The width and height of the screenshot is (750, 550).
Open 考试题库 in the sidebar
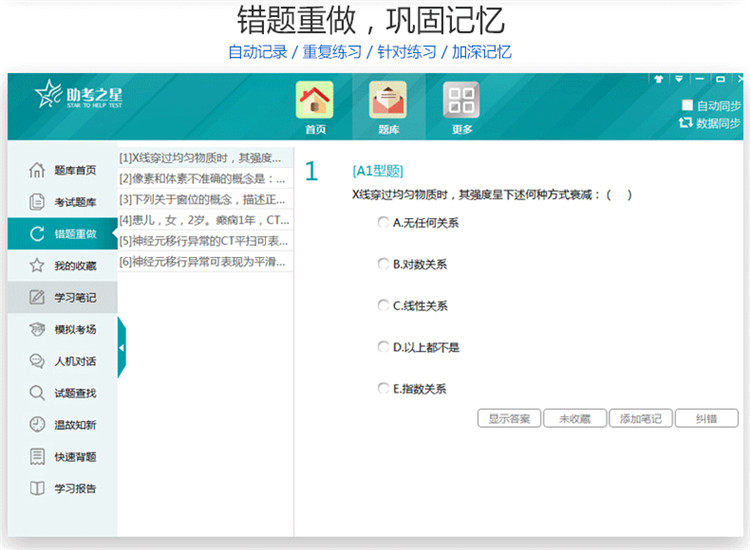point(62,202)
